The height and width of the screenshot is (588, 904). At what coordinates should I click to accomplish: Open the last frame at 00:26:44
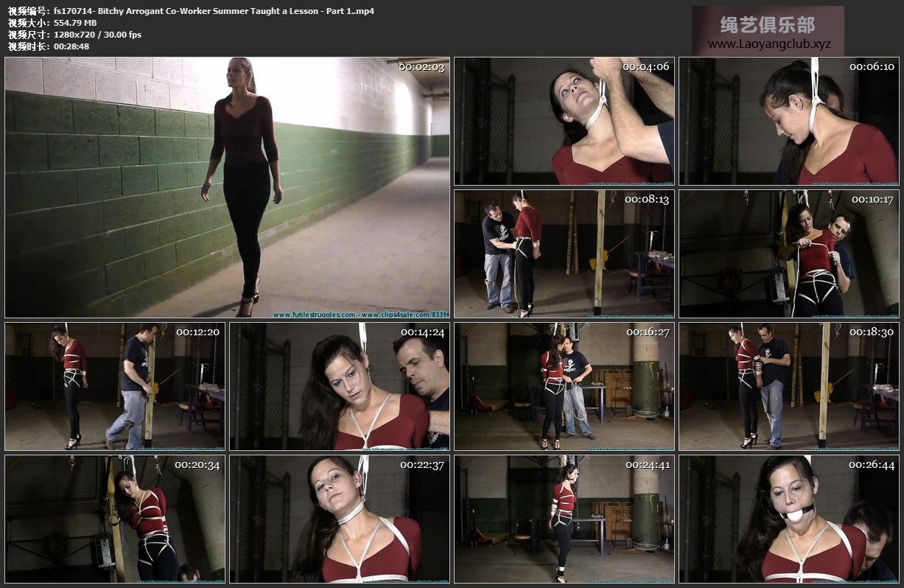coord(788,519)
